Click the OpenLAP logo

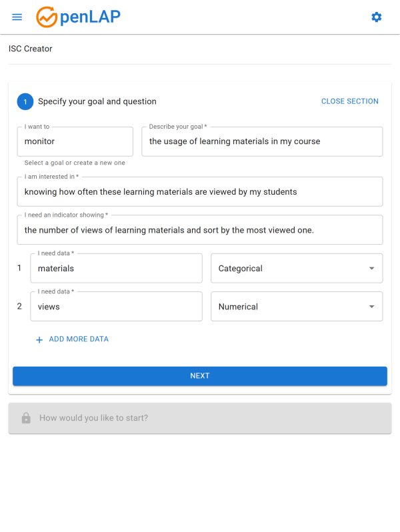tap(79, 17)
